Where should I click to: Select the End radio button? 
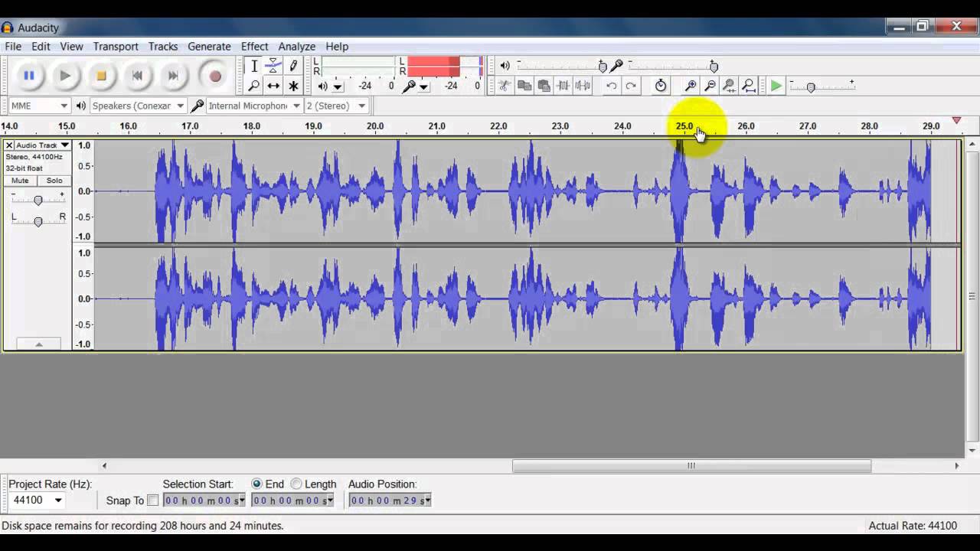point(257,484)
